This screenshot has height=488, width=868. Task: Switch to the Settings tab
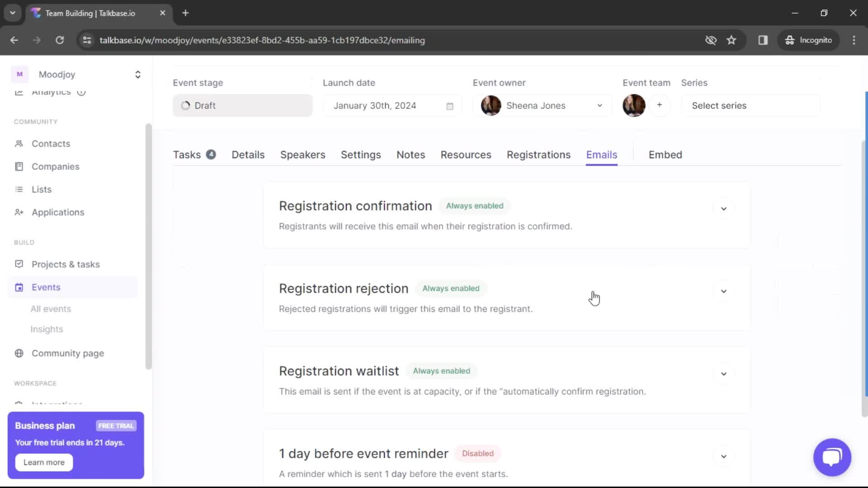coord(360,155)
